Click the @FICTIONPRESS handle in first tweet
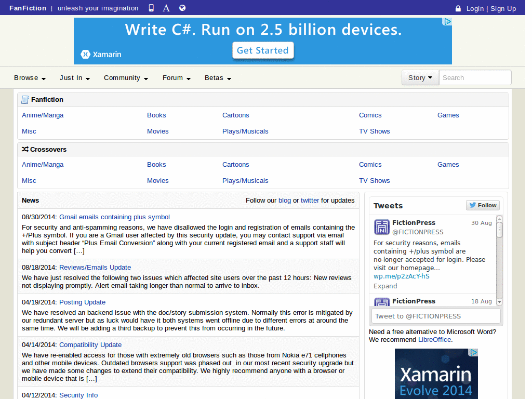The image size is (532, 399). [418, 232]
